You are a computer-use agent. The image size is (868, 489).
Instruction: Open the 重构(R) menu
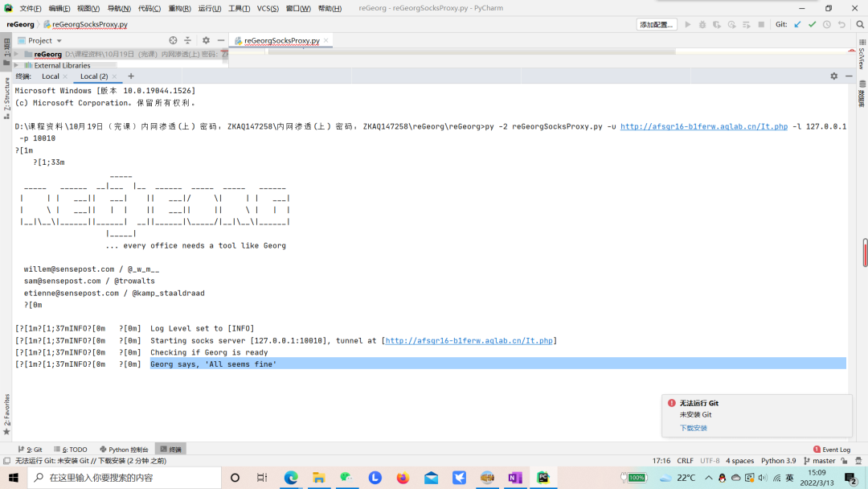(179, 8)
